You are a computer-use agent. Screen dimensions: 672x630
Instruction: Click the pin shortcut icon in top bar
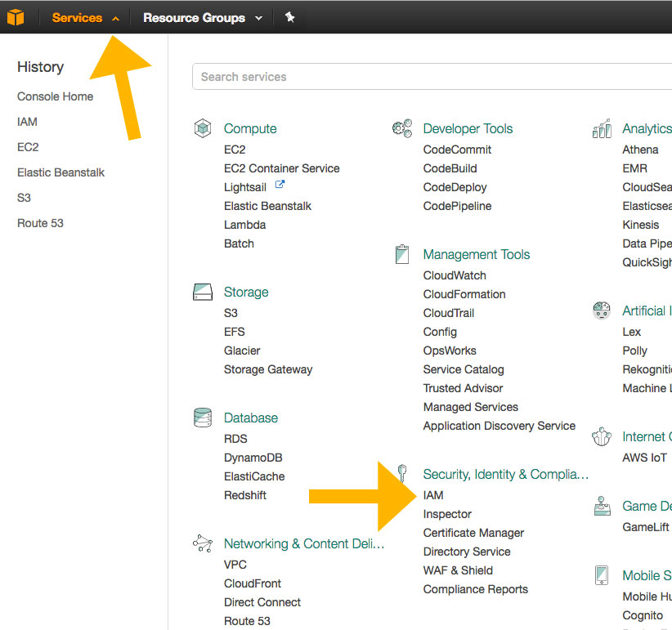(x=289, y=17)
